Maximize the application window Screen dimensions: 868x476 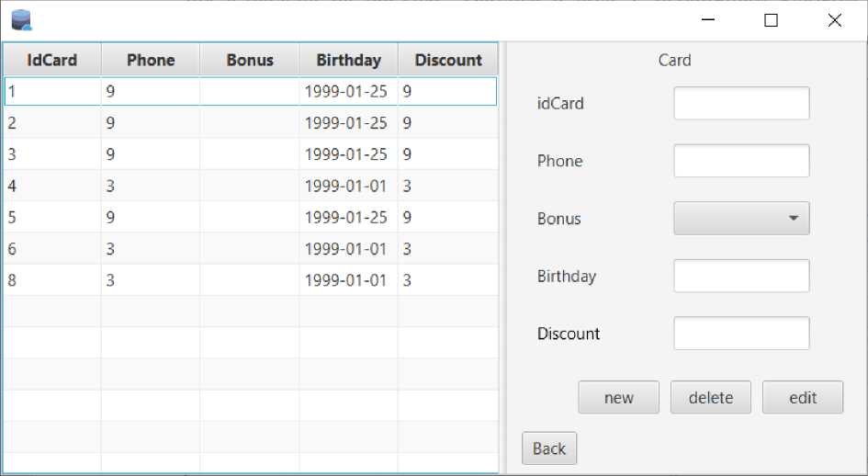[x=771, y=20]
